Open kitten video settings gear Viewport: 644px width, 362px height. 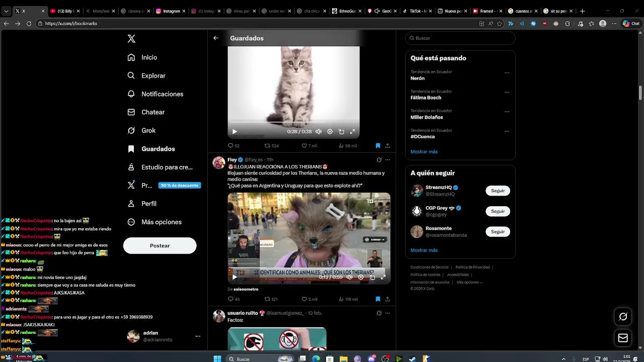330,132
